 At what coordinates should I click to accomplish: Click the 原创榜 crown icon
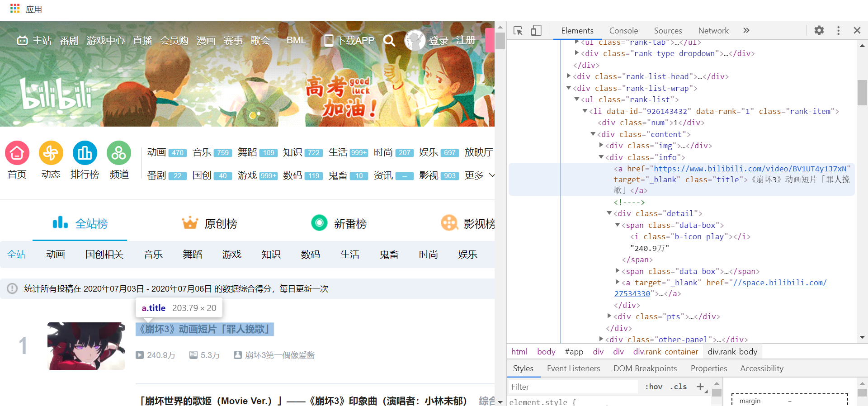click(x=190, y=223)
